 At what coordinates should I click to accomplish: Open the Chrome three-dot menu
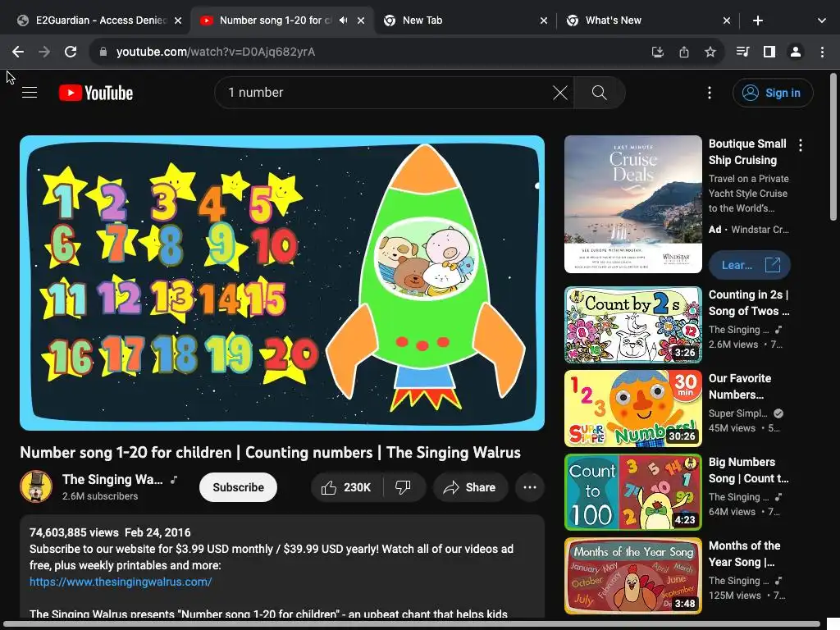[x=822, y=52]
